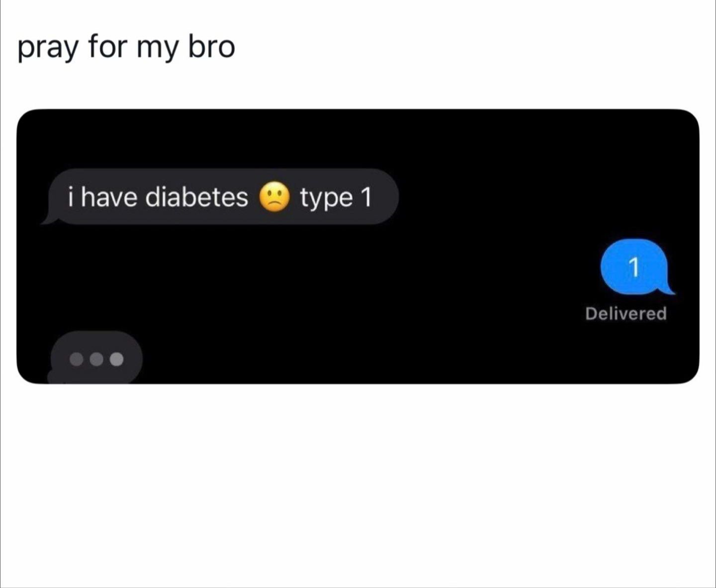Click the word "for" in the caption

tap(107, 47)
